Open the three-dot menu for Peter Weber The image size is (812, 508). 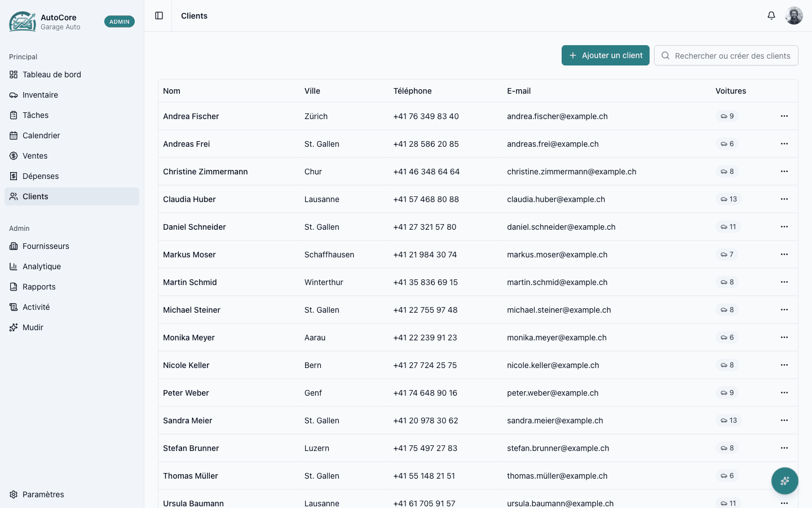(x=784, y=393)
